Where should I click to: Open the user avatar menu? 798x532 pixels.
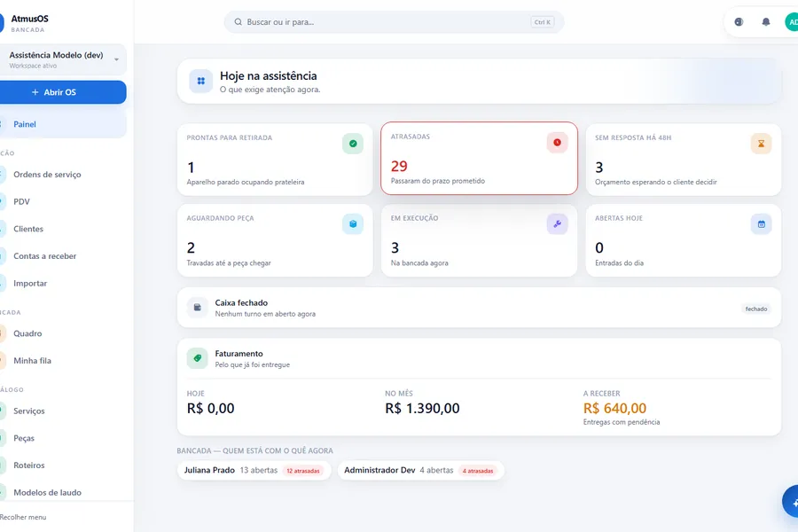792,22
